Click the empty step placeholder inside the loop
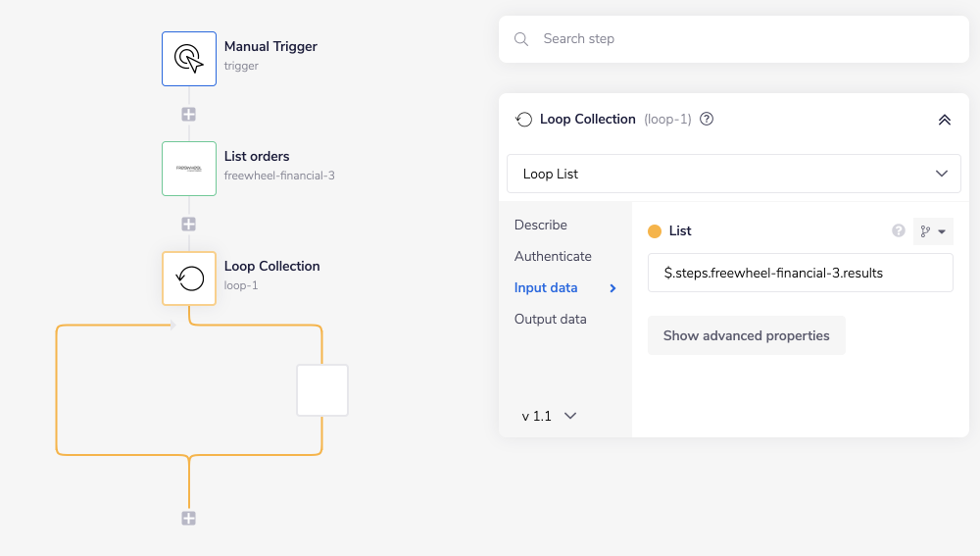This screenshot has height=556, width=980. pos(322,390)
